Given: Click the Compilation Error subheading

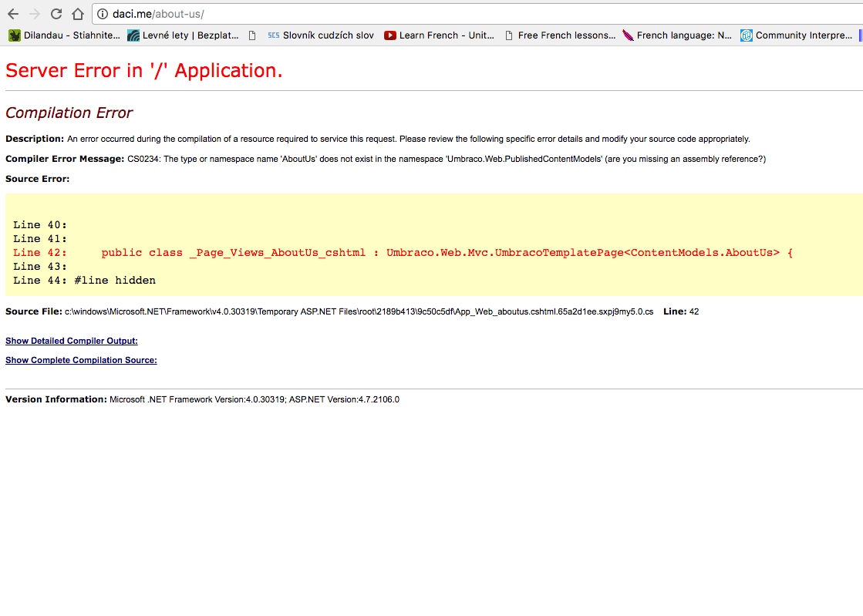Looking at the screenshot, I should [x=69, y=113].
